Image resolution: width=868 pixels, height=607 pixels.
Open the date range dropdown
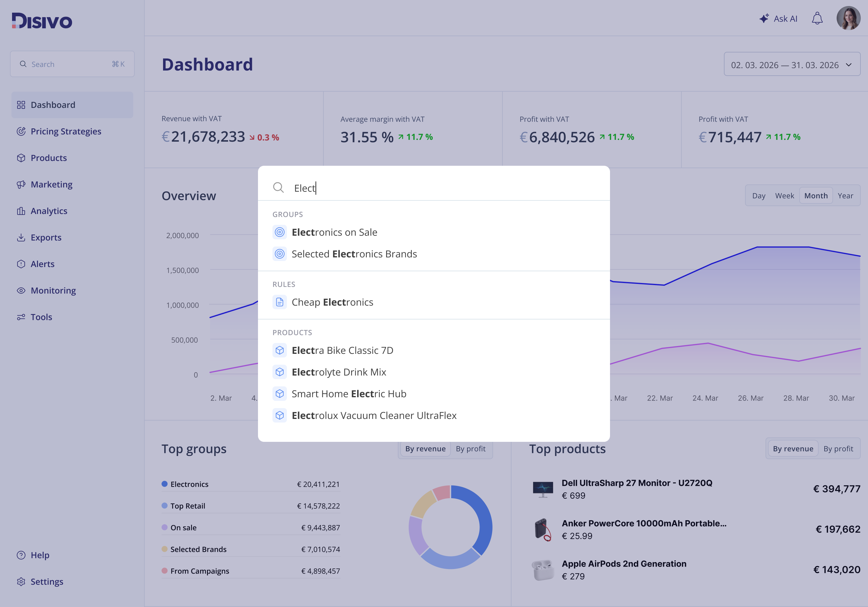click(x=792, y=64)
